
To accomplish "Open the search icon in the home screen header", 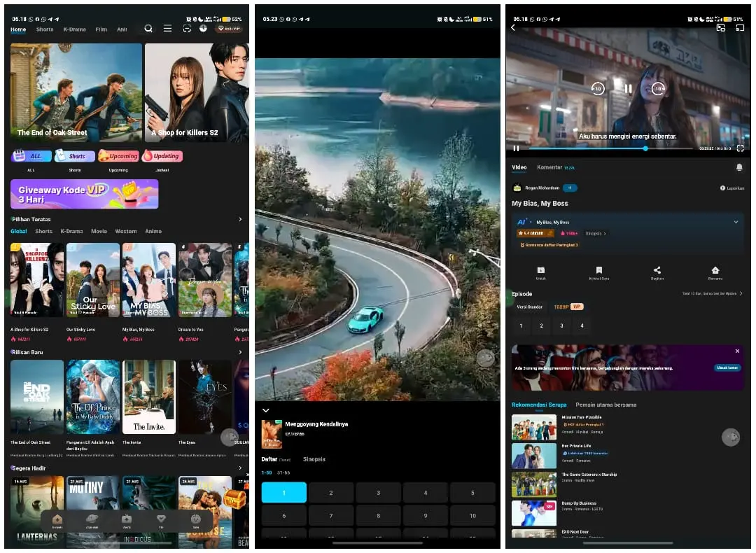I will pyautogui.click(x=148, y=29).
